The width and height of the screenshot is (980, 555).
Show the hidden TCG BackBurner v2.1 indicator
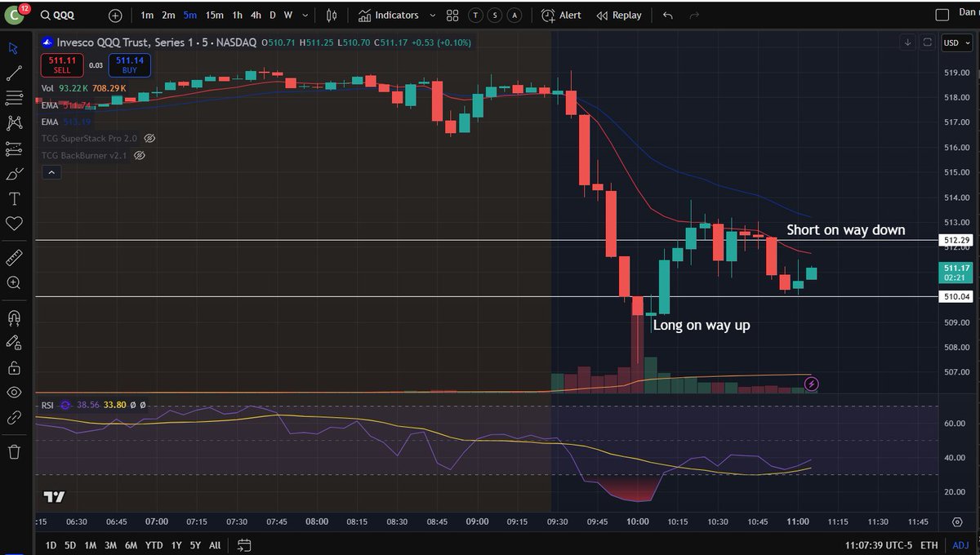(140, 155)
